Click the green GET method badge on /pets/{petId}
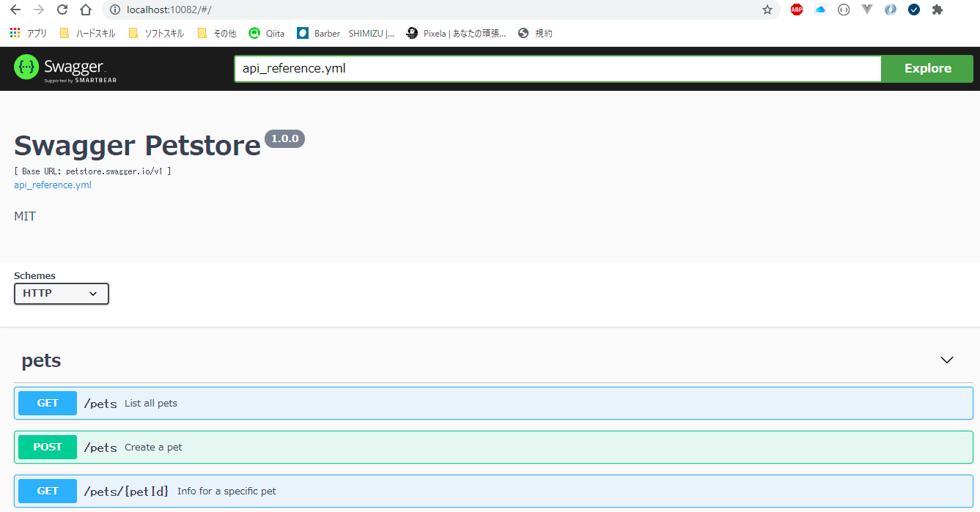The height and width of the screenshot is (512, 980). 47,491
